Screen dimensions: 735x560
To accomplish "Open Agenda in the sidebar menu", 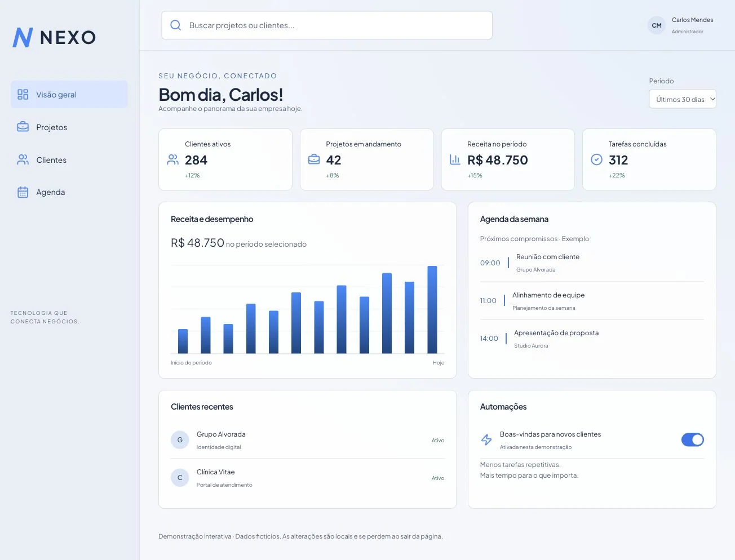I will 69,192.
